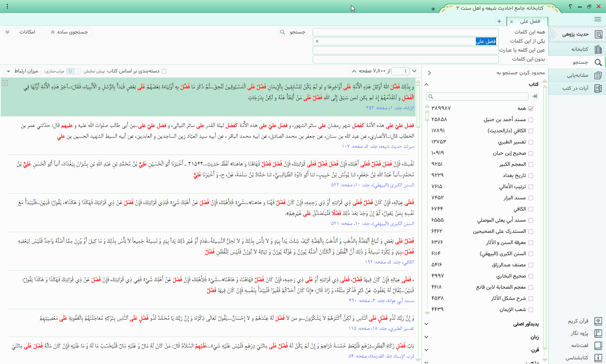
Task: Open the لغتنامه dictionary icon
Action: tap(598, 345)
